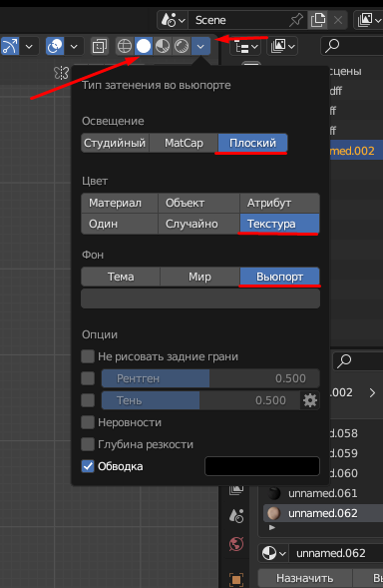Select MatCap lighting option
Image resolution: width=383 pixels, height=588 pixels.
click(x=184, y=143)
